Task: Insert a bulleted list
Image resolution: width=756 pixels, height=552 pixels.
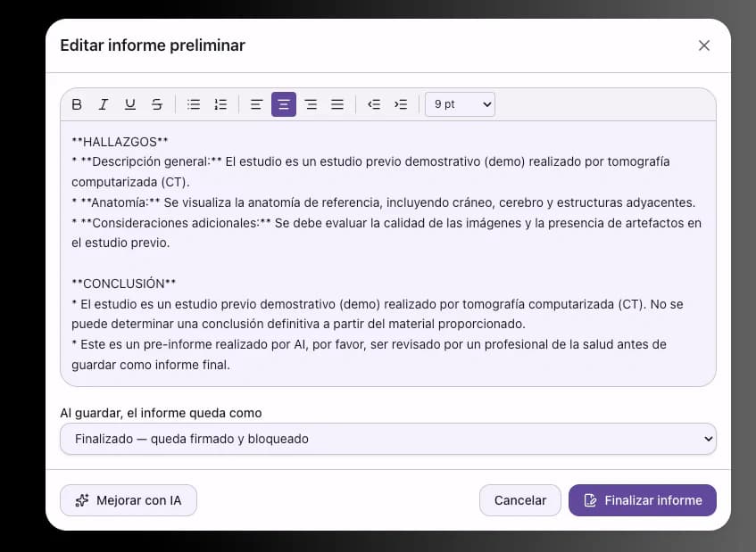Action: click(x=194, y=104)
